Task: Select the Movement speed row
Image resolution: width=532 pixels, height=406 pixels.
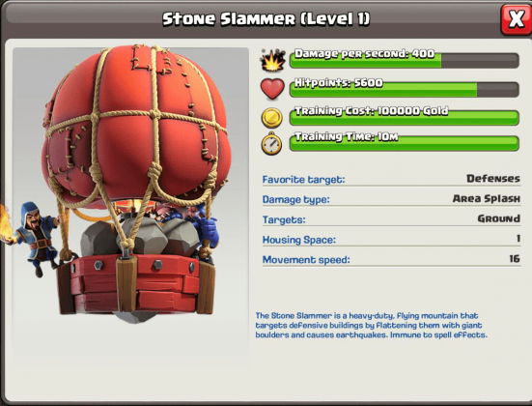Action: pyautogui.click(x=391, y=259)
